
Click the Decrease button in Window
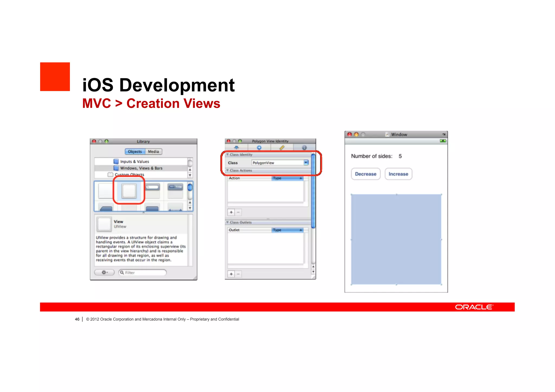point(366,174)
